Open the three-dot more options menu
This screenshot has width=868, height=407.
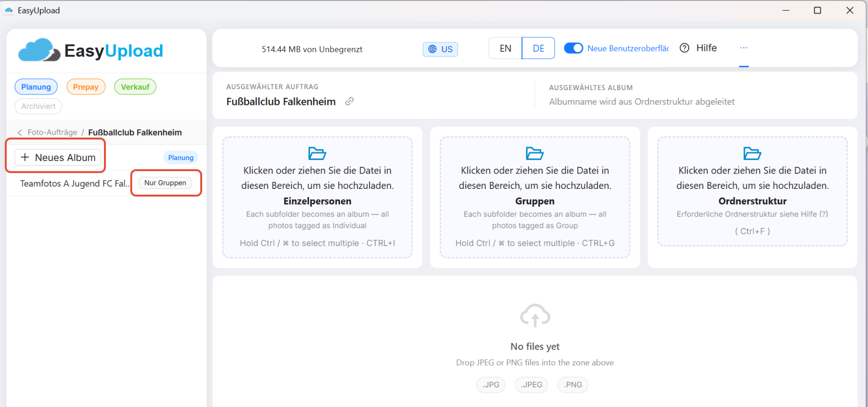pos(743,48)
